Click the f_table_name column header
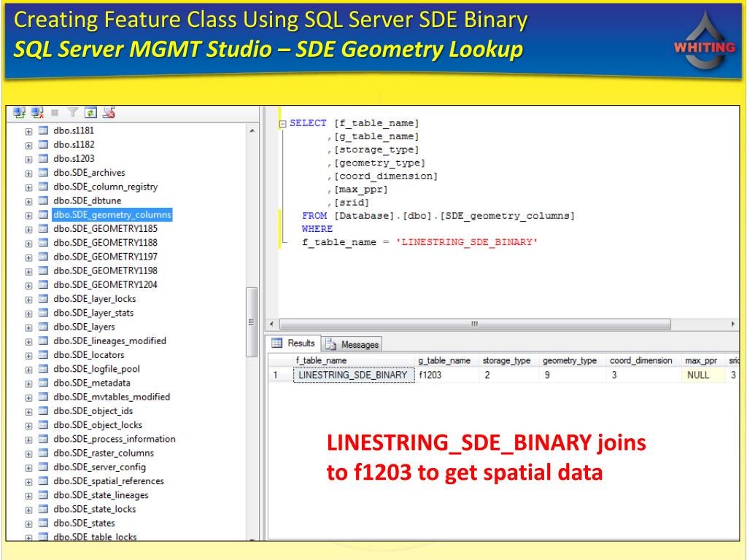Viewport: 747px width, 560px height. tap(354, 360)
